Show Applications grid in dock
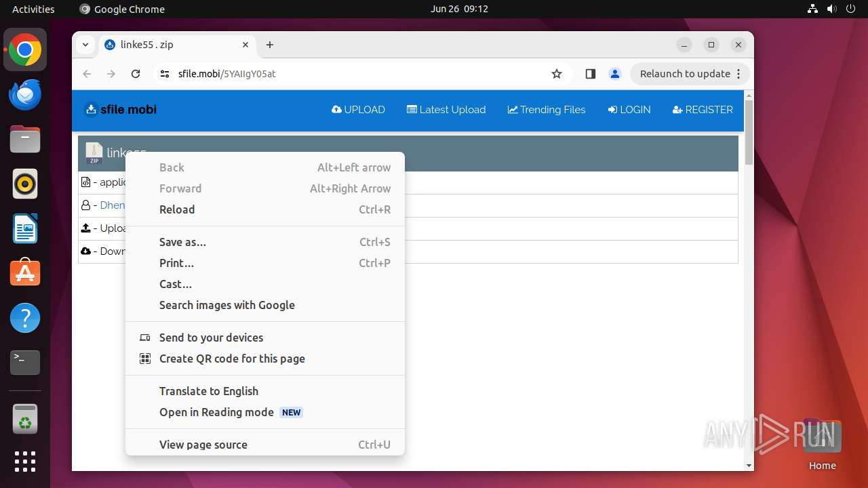The width and height of the screenshot is (868, 488). (25, 462)
